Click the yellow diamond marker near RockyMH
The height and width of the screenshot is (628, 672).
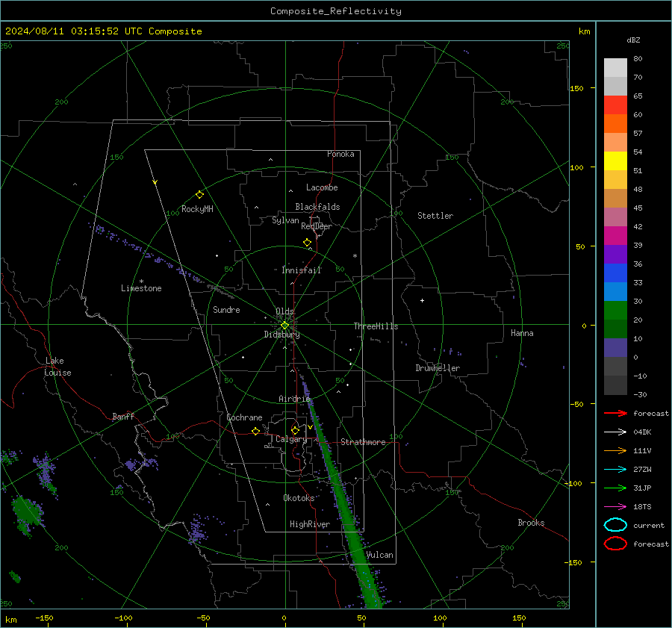(199, 195)
